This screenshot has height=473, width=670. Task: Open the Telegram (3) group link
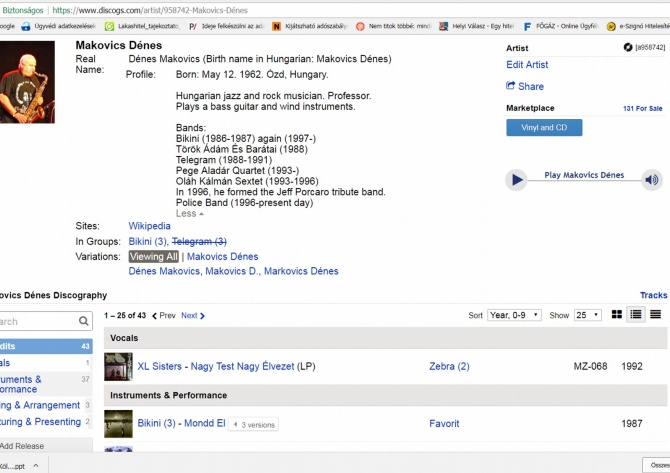199,241
